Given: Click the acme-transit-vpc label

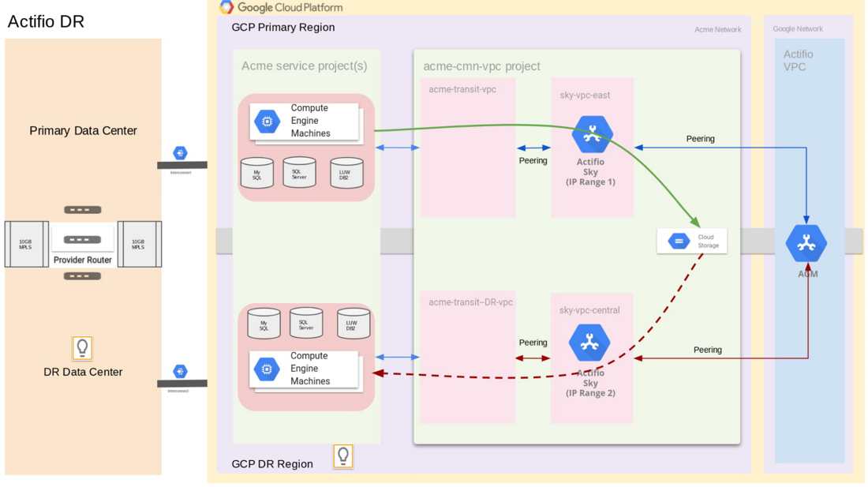Looking at the screenshot, I should [462, 90].
